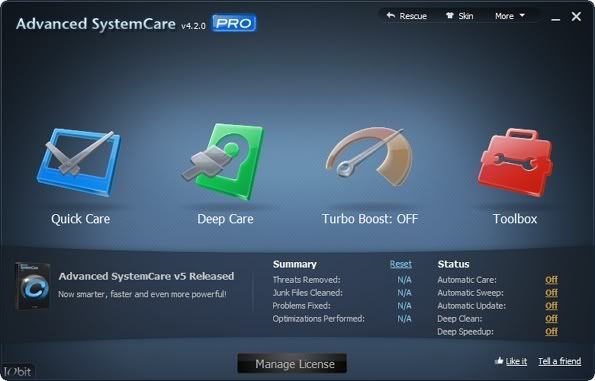Click the Deep Care label
Viewport: 595px width, 381px height.
point(225,219)
